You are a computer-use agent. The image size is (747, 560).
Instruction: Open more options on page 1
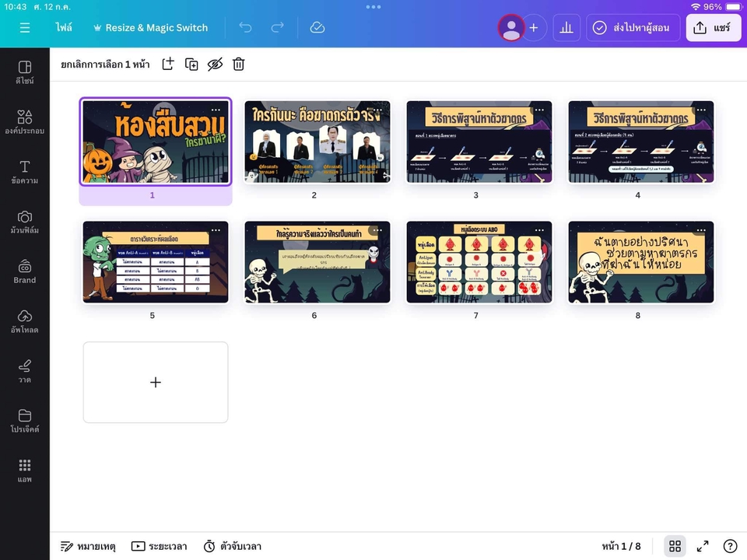pos(216,110)
